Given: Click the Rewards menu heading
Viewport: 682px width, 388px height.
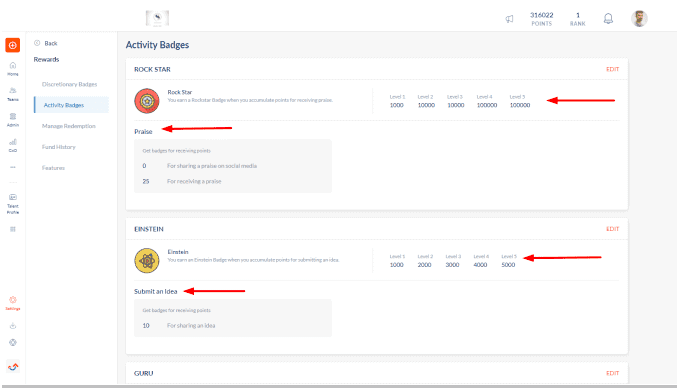Looking at the screenshot, I should pyautogui.click(x=47, y=59).
